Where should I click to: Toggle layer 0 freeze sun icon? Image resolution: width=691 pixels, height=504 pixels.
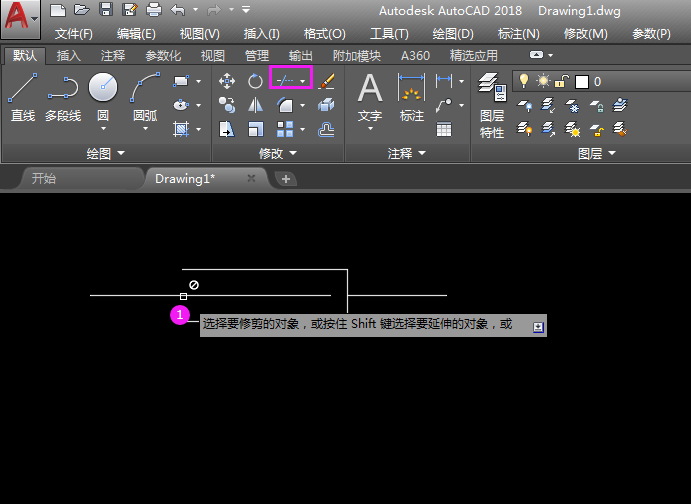coord(543,81)
